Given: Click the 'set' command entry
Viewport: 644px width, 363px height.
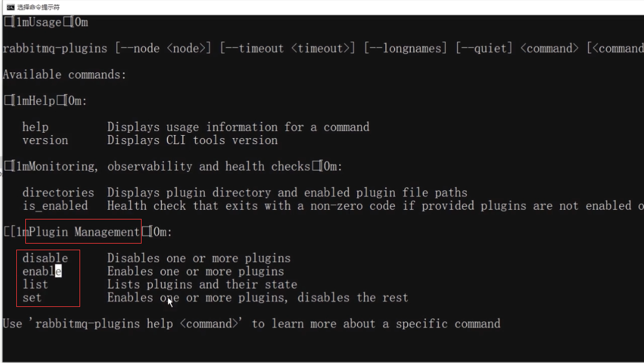Looking at the screenshot, I should click(x=32, y=298).
